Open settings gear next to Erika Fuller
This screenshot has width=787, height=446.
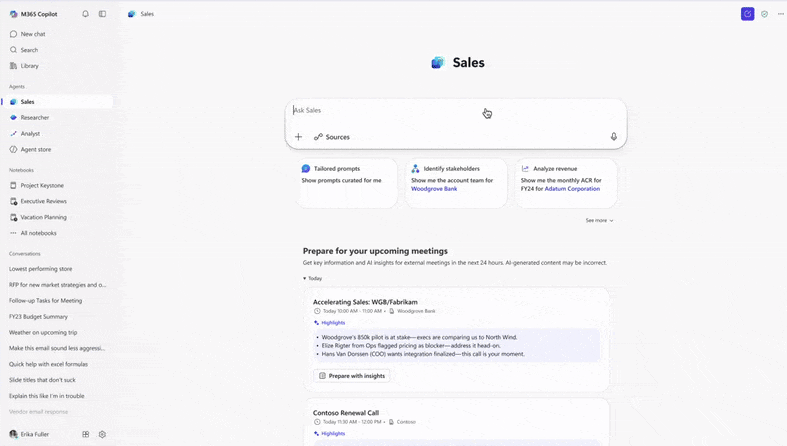tap(102, 434)
